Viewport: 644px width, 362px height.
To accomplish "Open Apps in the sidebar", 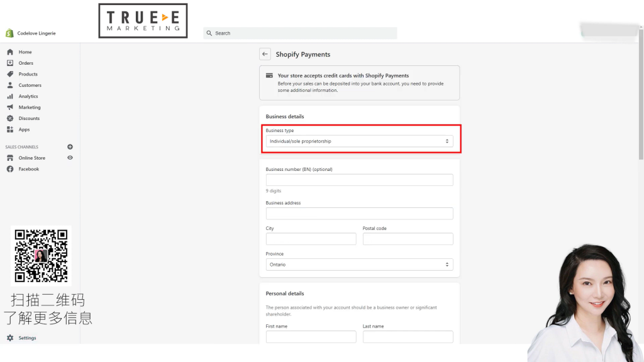I will coord(25,129).
